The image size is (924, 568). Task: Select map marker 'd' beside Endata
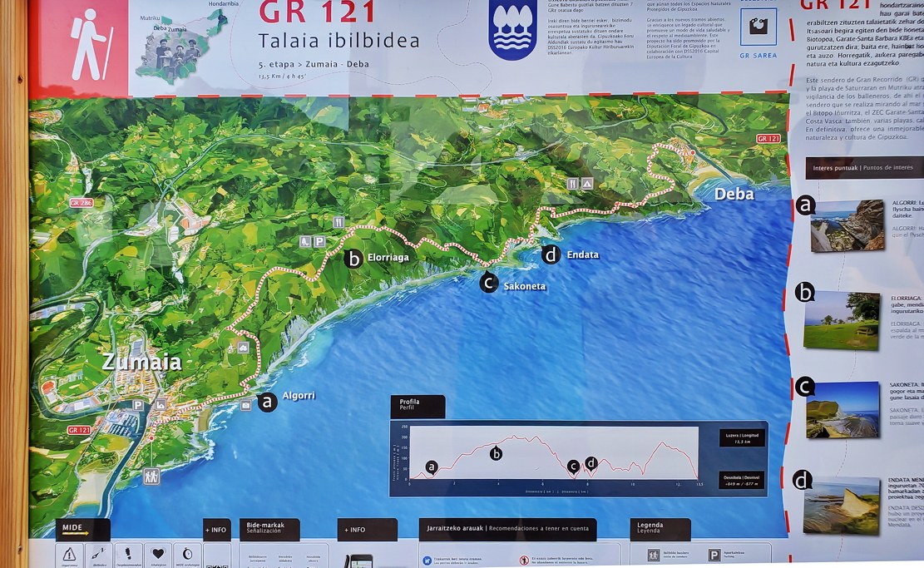point(551,254)
